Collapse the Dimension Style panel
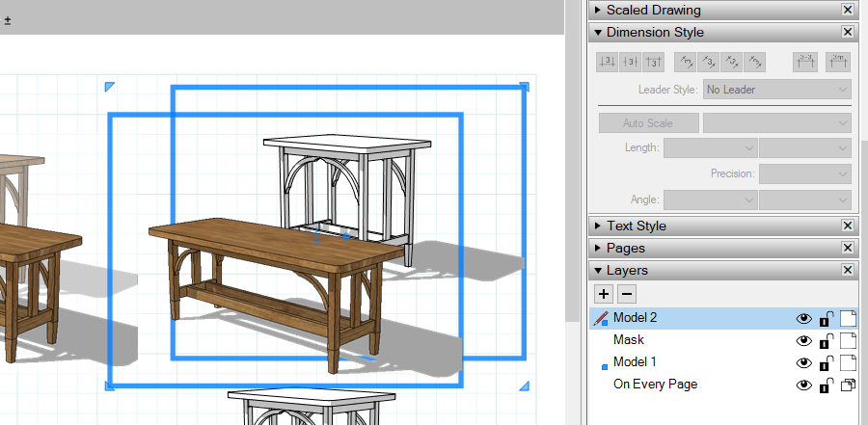This screenshot has height=425, width=868. [597, 32]
